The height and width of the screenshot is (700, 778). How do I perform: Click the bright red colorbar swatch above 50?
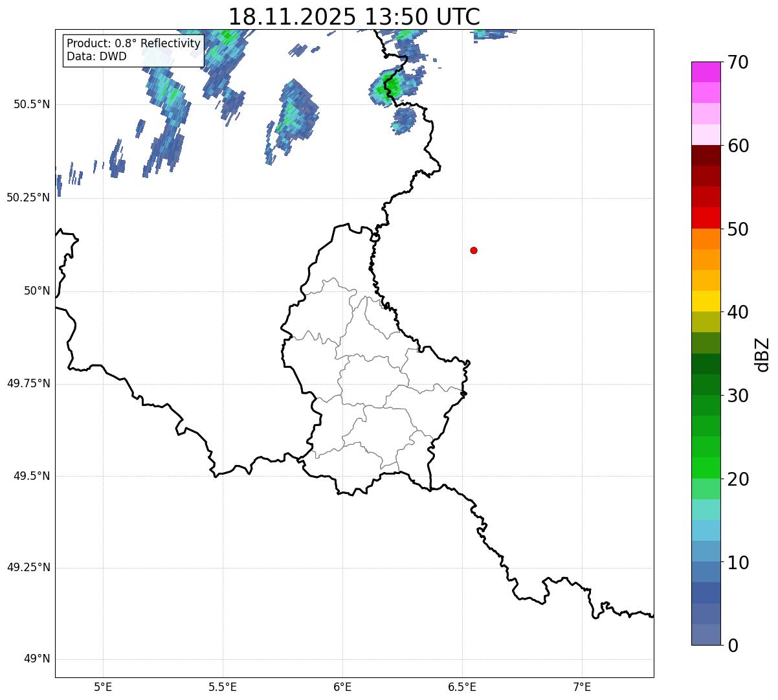click(706, 218)
